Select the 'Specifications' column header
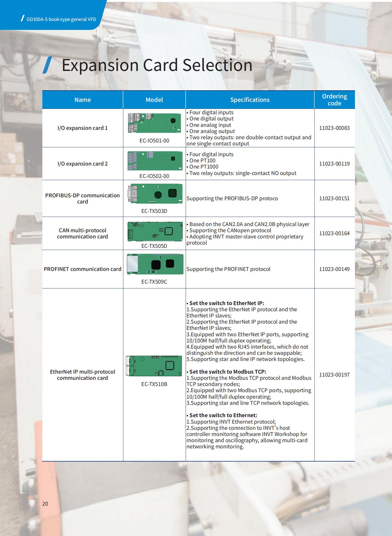The height and width of the screenshot is (536, 392). click(250, 100)
